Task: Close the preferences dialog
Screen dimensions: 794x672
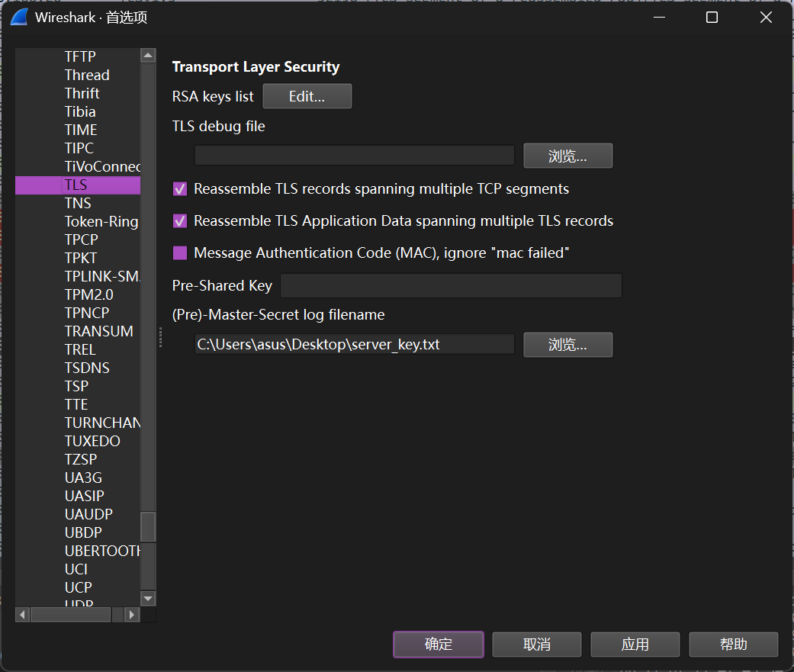Action: [766, 18]
